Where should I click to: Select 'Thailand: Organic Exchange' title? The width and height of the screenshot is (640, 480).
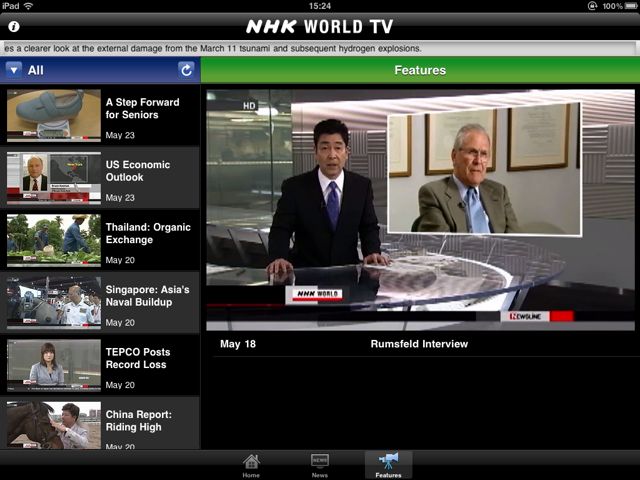point(148,233)
